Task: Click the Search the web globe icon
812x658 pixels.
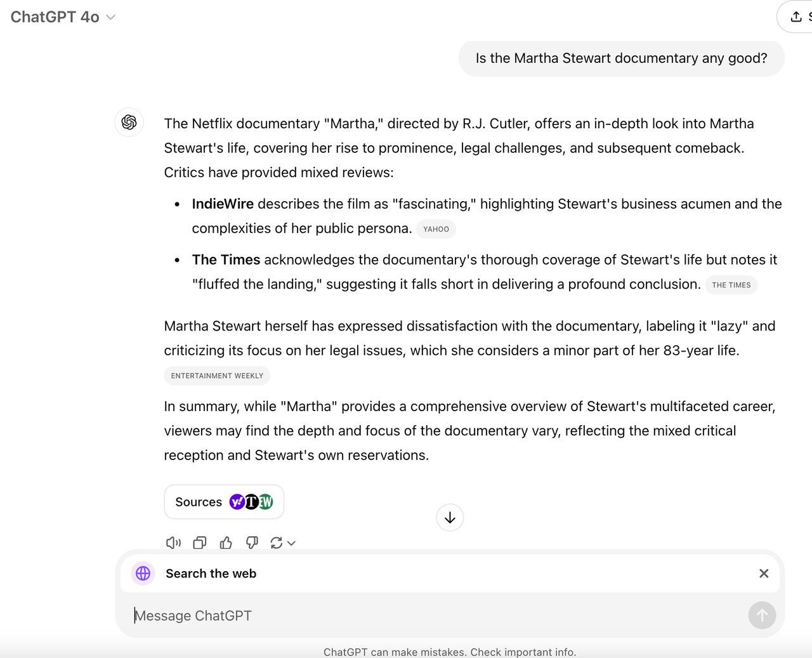Action: (143, 574)
